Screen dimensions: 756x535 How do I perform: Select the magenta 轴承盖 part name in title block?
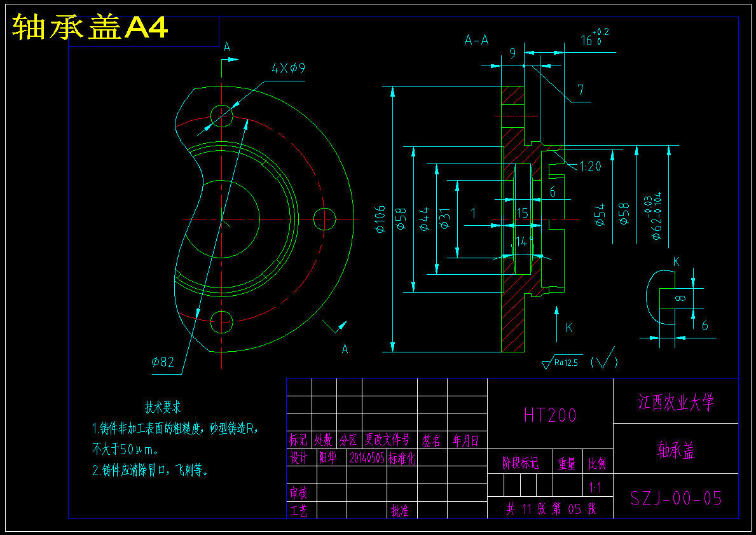(x=676, y=450)
